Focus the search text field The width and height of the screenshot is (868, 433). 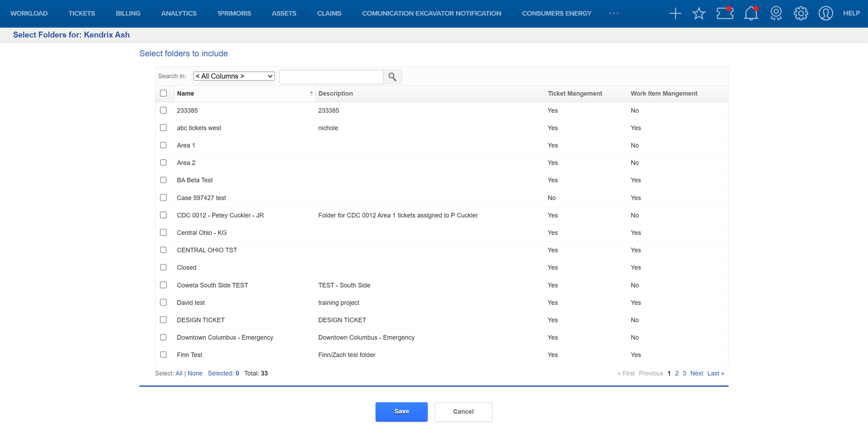(x=331, y=77)
